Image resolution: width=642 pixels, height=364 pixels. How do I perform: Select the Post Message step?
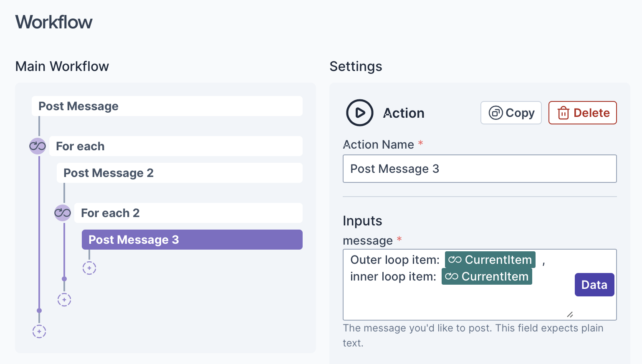pos(167,106)
